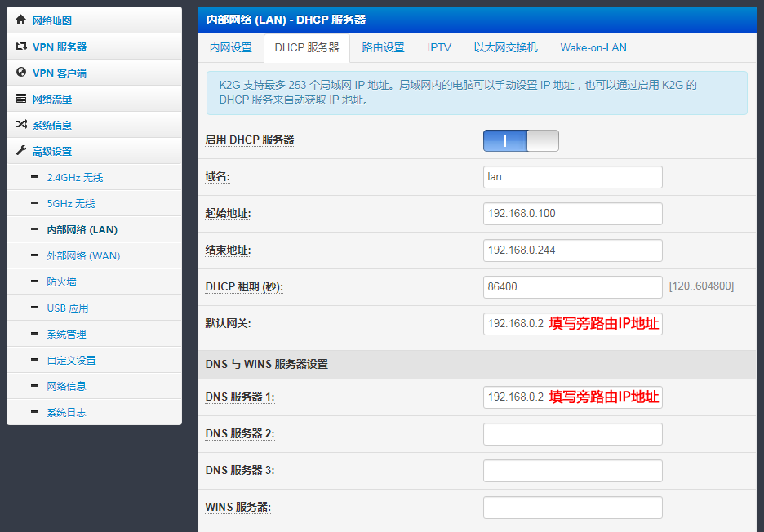Toggle the 启用 DHCP 服务器 switch
This screenshot has height=532, width=764.
point(521,141)
